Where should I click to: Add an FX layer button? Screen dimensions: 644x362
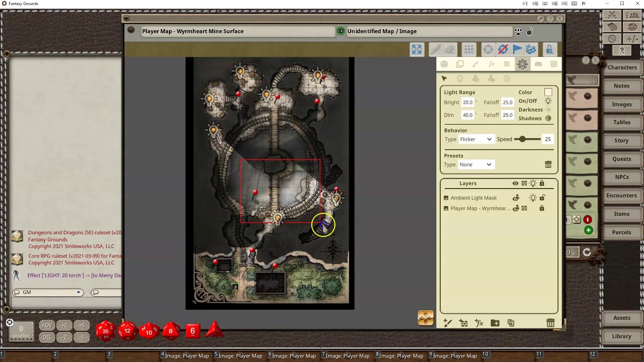(479, 323)
